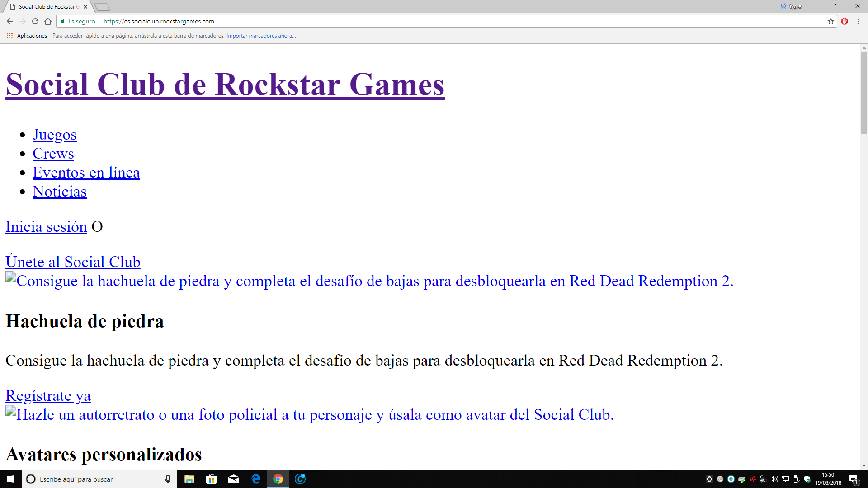
Task: Click the ESET tray icon
Action: click(x=731, y=479)
